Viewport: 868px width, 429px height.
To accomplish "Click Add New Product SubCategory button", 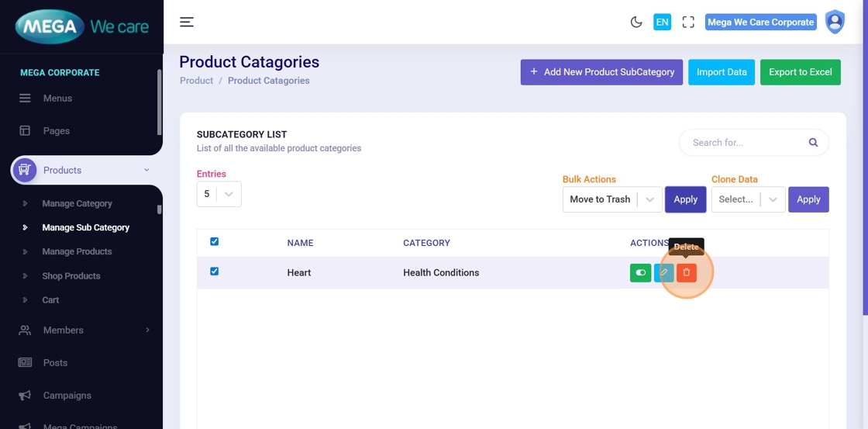I will (601, 72).
